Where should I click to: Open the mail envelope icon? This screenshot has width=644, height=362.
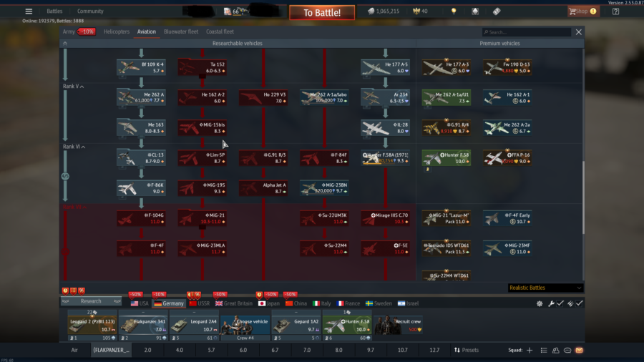point(579,351)
